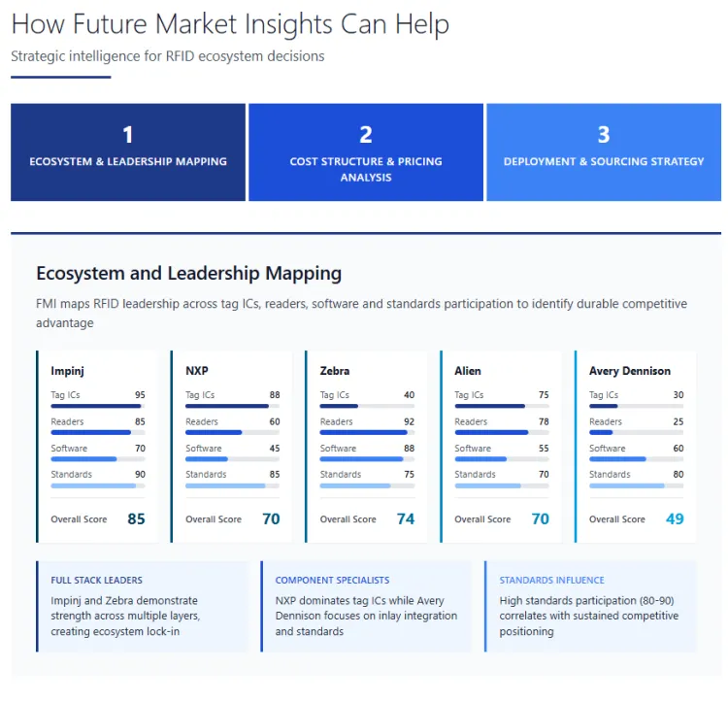Click the Full Stack Leaders insight box
This screenshot has height=702, width=728.
(142, 605)
